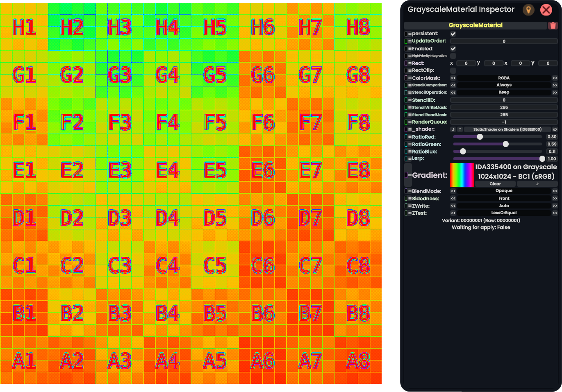Click the hamburger handle icon for RatioRed
Screen dimensions: 562x392
pos(410,137)
